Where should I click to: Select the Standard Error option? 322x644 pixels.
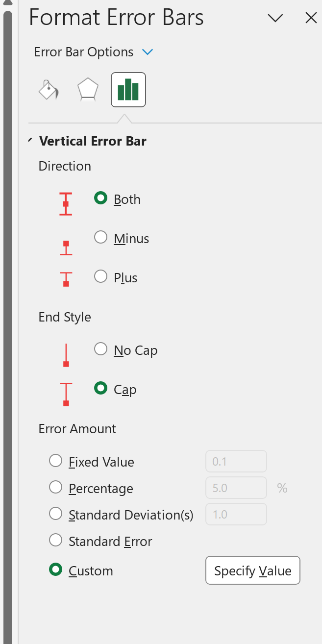[55, 540]
